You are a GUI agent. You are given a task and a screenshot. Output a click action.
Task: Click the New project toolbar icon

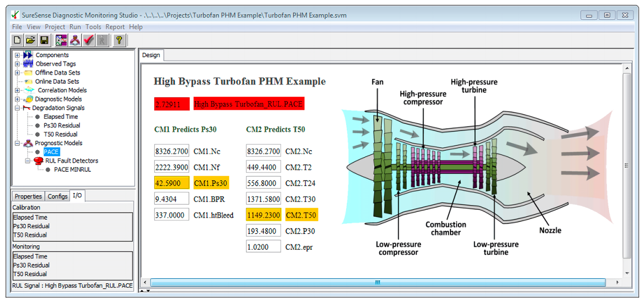[x=17, y=40]
